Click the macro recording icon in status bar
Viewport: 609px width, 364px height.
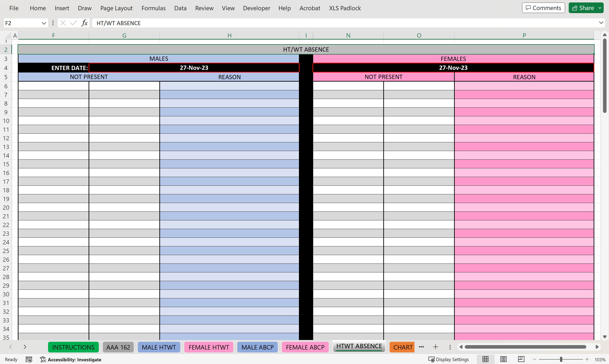tap(29, 359)
